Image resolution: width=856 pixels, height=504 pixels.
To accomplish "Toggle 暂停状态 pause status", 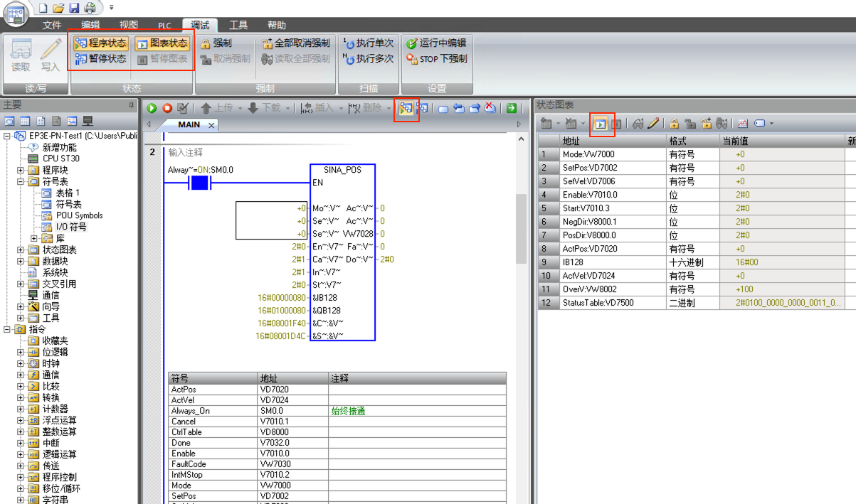I will coord(100,59).
